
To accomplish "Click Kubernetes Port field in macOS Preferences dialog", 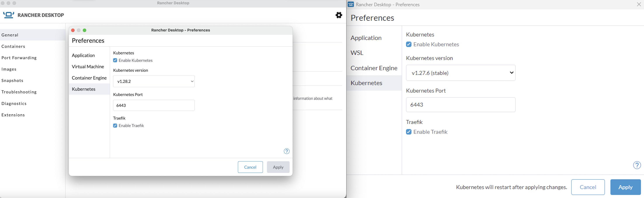I will click(154, 105).
